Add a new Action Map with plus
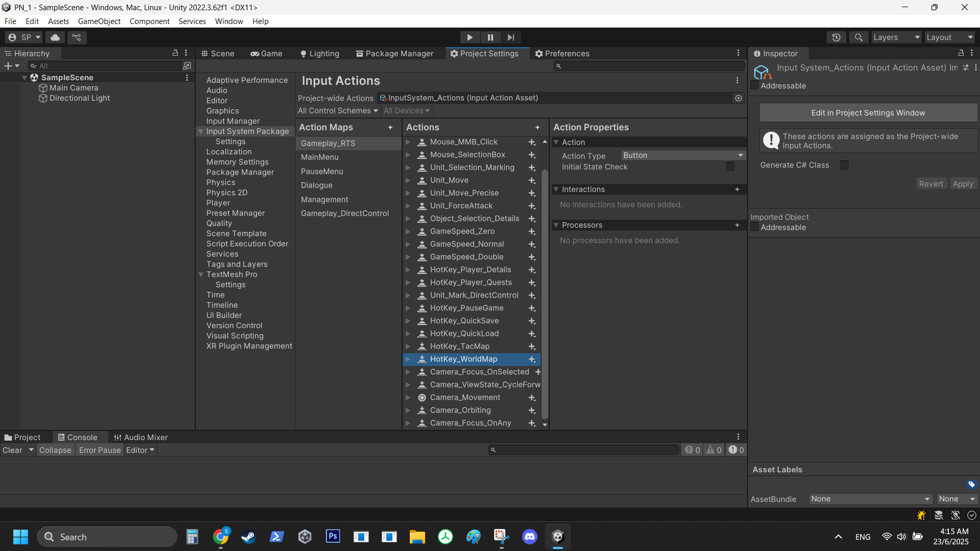980x551 pixels. click(x=390, y=127)
